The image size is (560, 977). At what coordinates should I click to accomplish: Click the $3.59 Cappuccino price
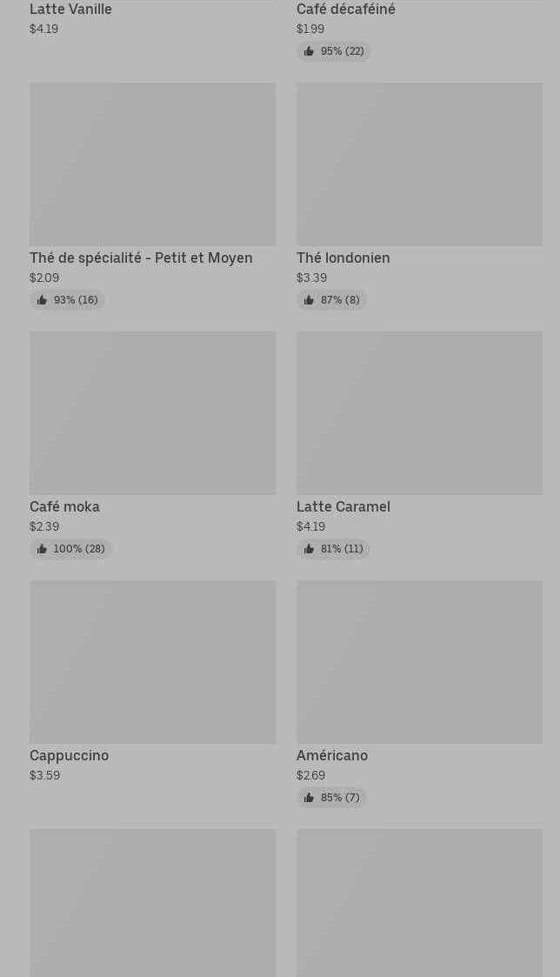(x=45, y=775)
